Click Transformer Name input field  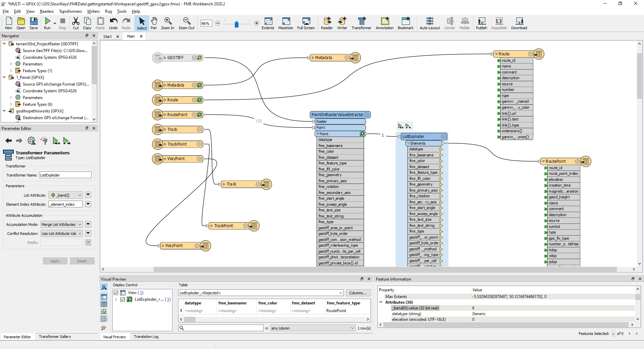coord(65,175)
